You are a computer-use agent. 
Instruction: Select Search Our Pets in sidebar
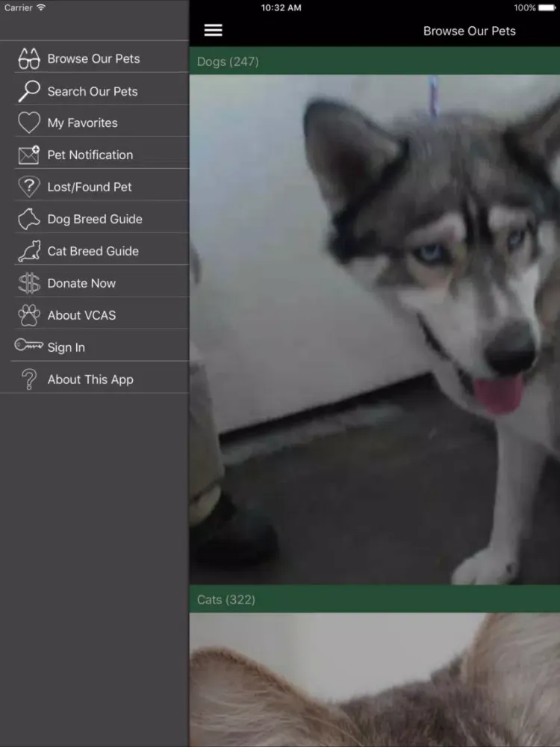click(93, 91)
